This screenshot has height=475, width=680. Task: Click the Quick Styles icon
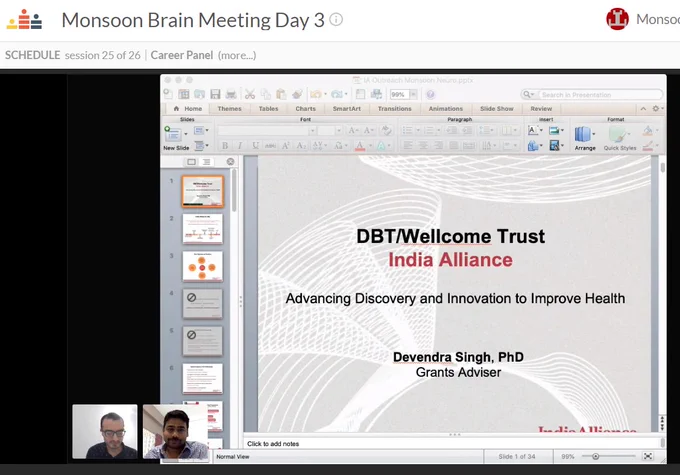(619, 134)
